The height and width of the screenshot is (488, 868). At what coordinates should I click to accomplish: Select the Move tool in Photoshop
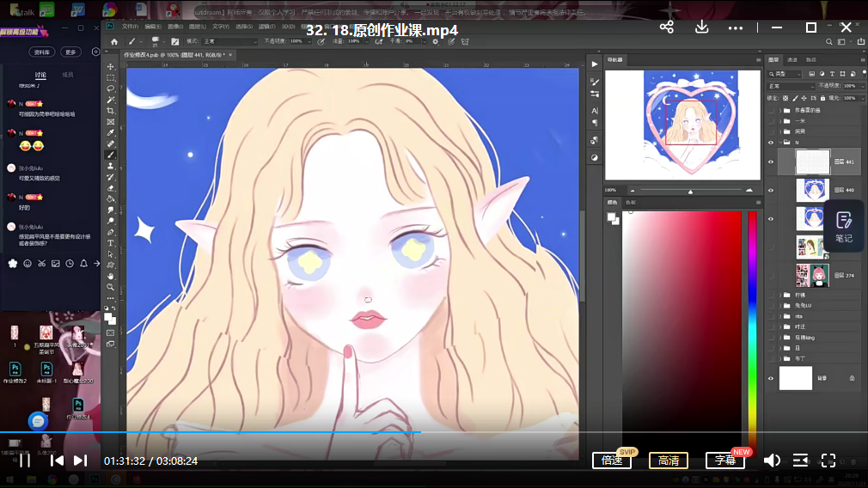pos(111,66)
